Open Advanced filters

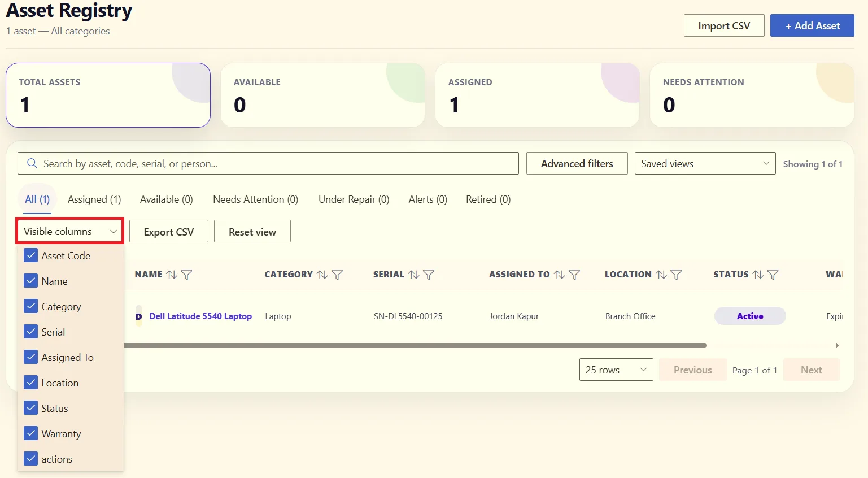(577, 163)
